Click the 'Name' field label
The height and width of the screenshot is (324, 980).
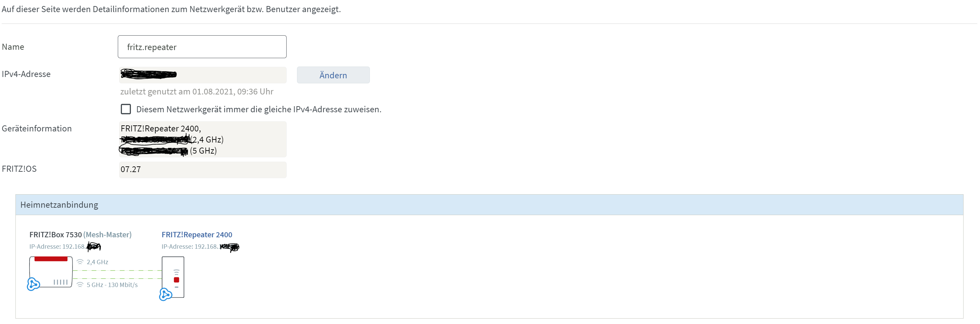13,47
